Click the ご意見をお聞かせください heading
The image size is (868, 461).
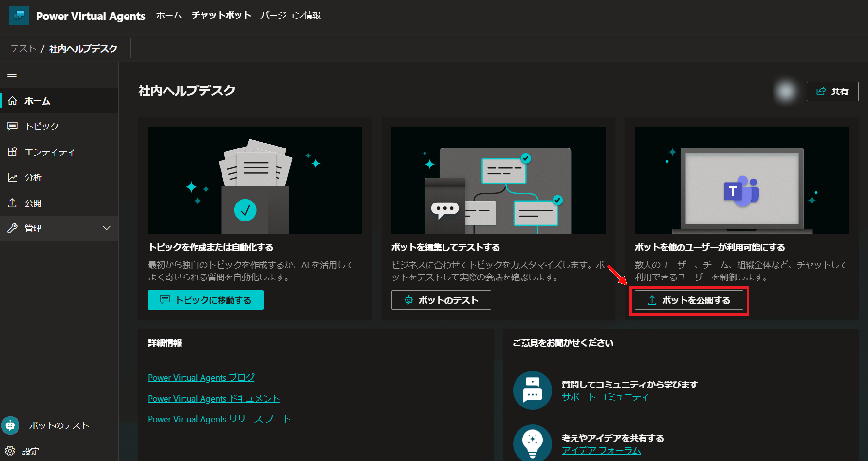pos(563,343)
